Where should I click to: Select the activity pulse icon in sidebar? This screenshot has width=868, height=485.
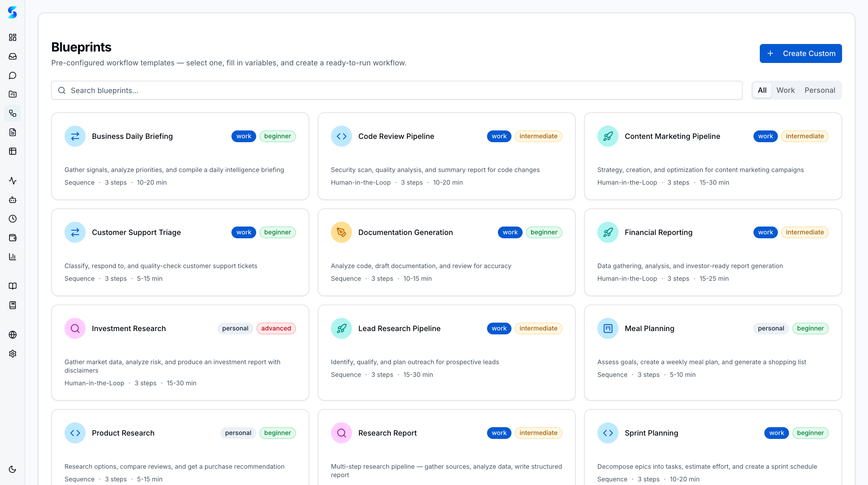[x=12, y=181]
